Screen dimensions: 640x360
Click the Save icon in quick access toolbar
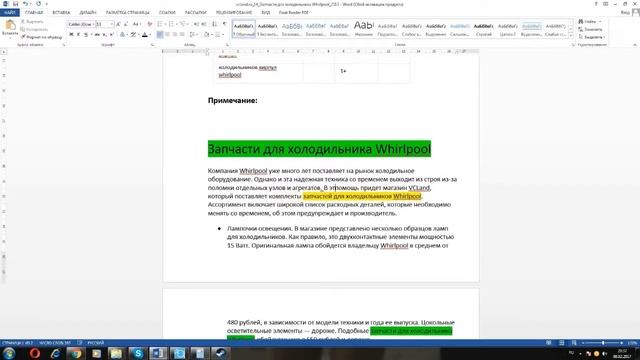[15, 4]
